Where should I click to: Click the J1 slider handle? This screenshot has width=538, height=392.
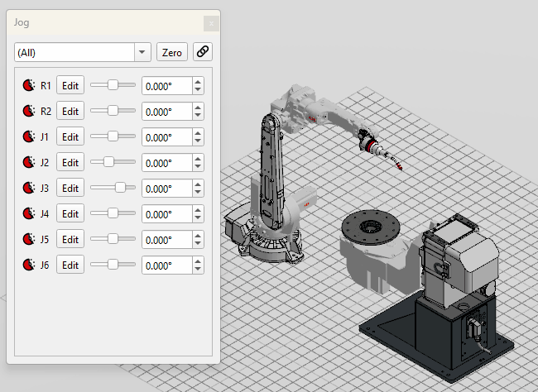coord(113,136)
